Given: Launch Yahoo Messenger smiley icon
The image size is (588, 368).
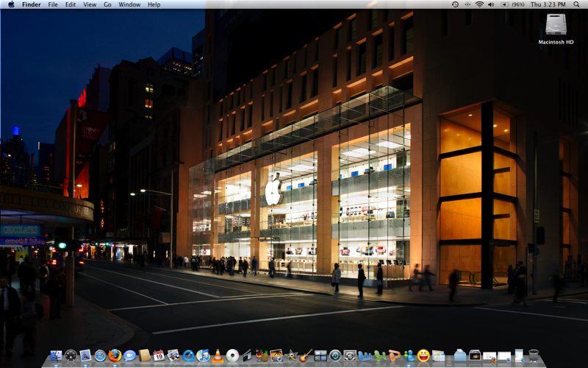Looking at the screenshot, I should coord(423,355).
